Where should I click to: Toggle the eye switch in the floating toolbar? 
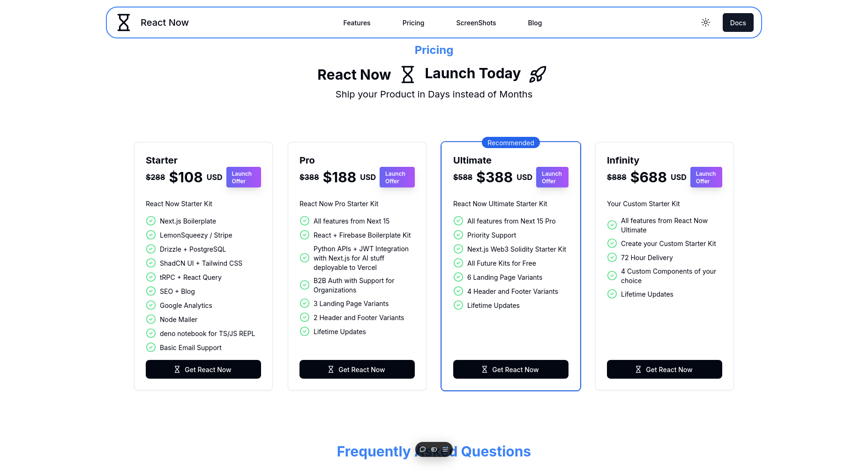click(x=434, y=449)
